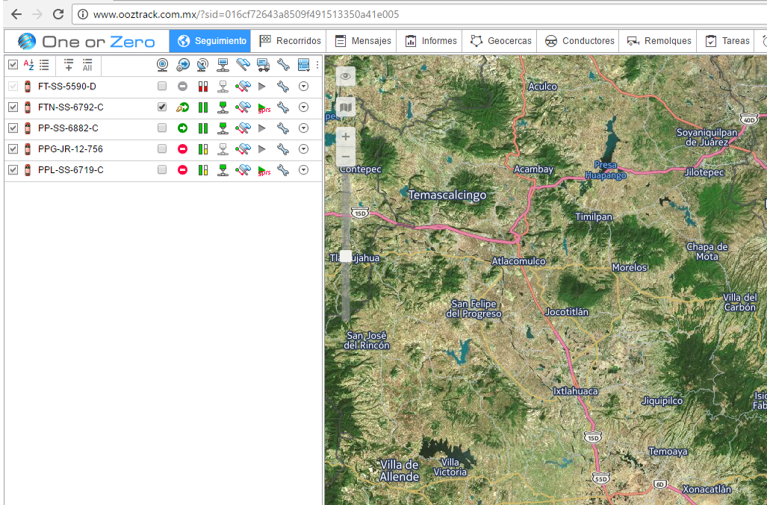Click the map zoom slider handle
This screenshot has height=505, width=767.
[x=345, y=256]
